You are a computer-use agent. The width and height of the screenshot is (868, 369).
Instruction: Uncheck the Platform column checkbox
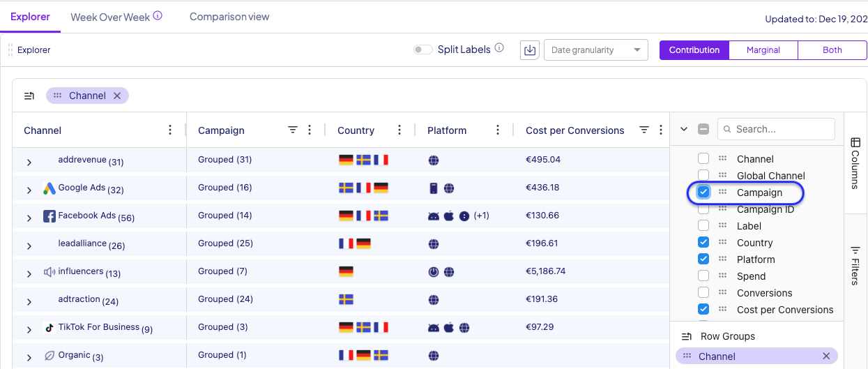tap(703, 259)
